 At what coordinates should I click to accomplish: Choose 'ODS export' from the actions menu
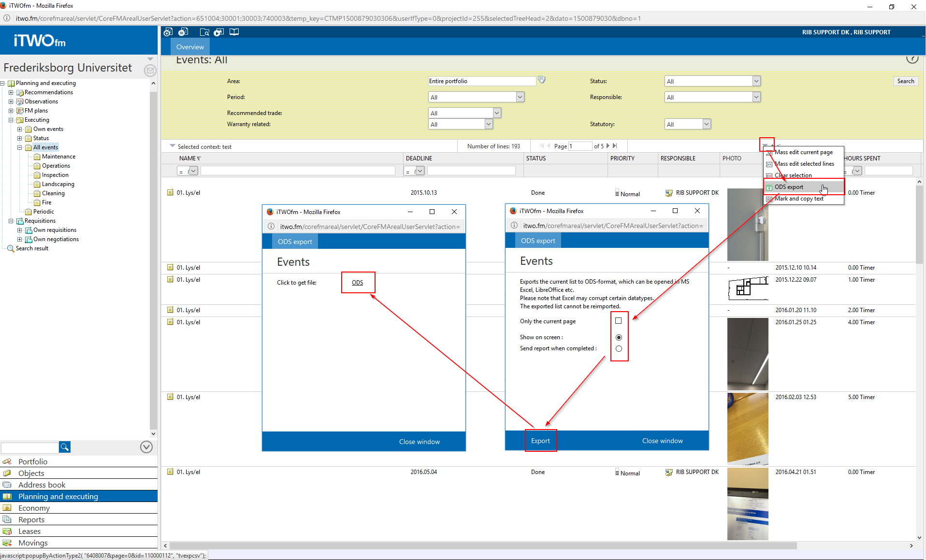pos(789,187)
